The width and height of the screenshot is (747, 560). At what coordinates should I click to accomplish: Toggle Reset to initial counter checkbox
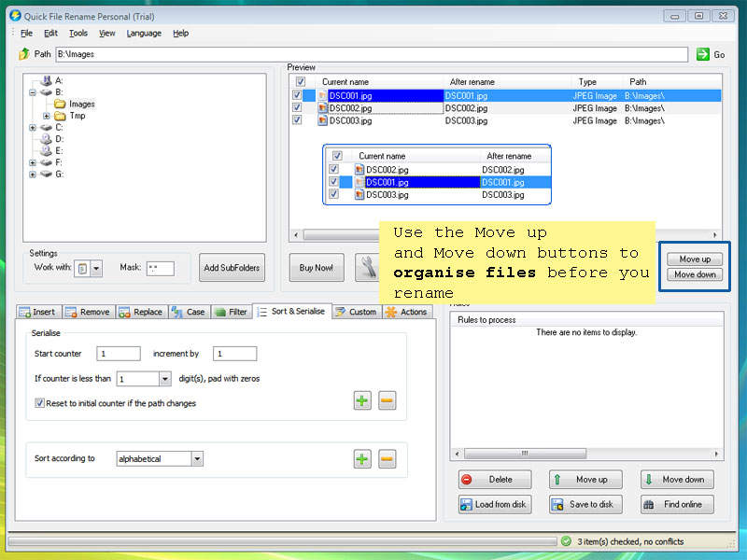[39, 403]
